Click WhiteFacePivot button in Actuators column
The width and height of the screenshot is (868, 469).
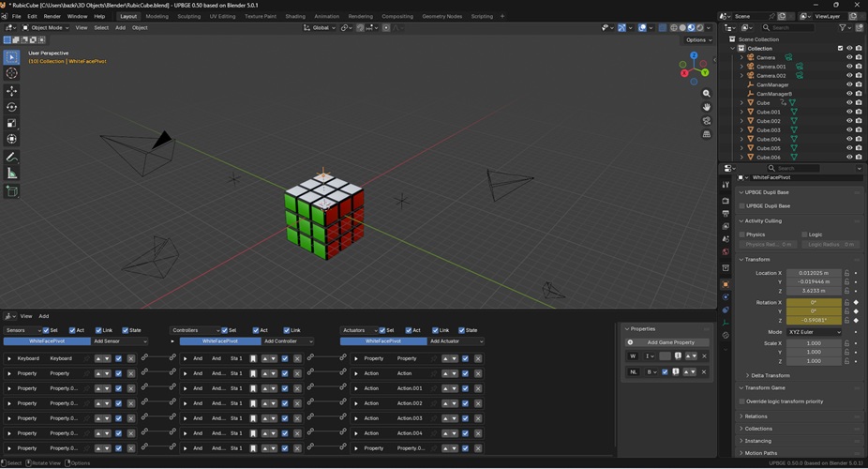pos(383,341)
